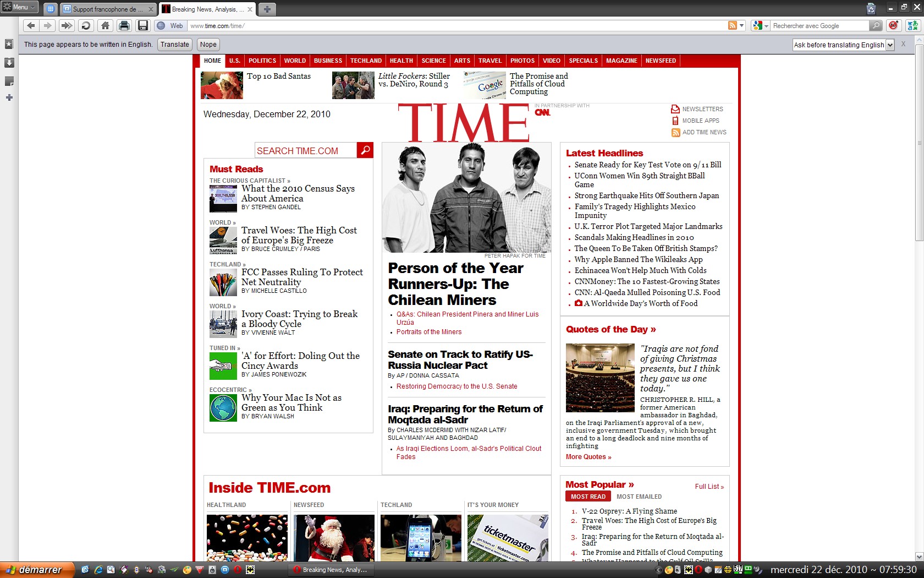Open 'Strong Earthquake Hits Off Southern Japan' headline
The width and height of the screenshot is (924, 578).
pos(647,195)
